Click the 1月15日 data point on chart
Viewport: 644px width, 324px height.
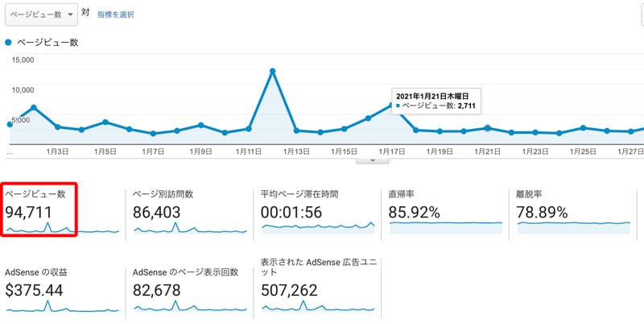point(345,129)
